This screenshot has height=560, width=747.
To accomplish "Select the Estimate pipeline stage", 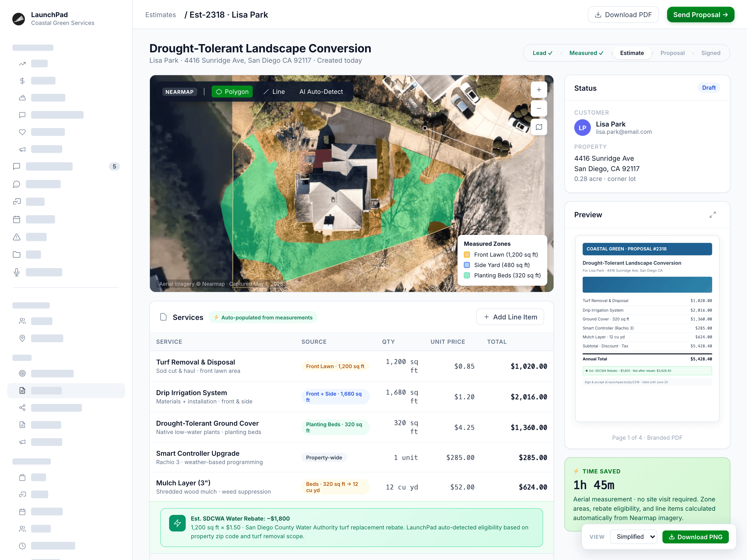I will pos(632,53).
